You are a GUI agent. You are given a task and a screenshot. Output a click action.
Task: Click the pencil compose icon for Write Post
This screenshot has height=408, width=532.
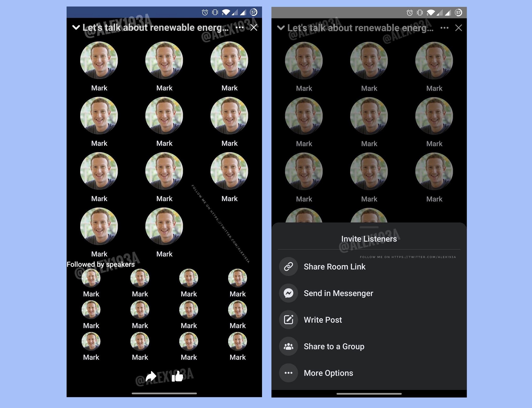289,320
